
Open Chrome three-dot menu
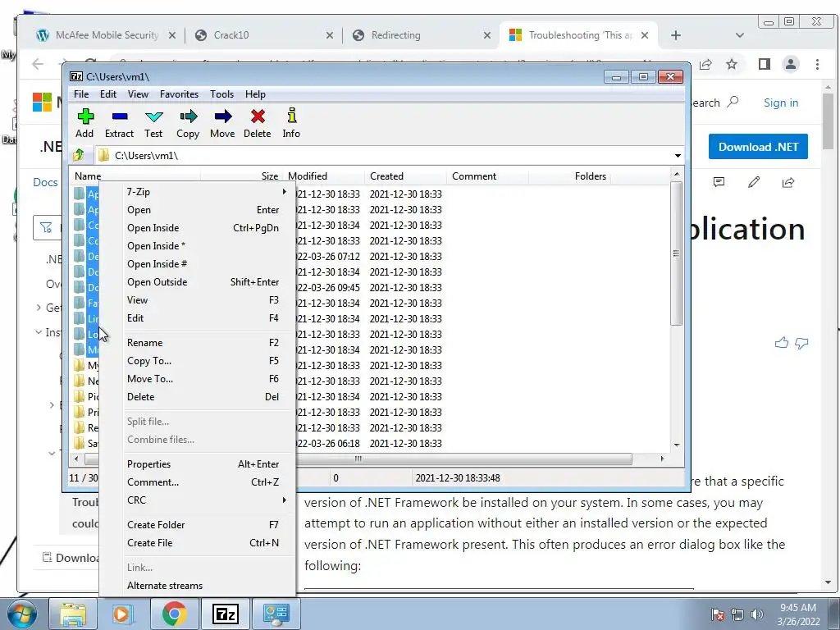click(817, 64)
